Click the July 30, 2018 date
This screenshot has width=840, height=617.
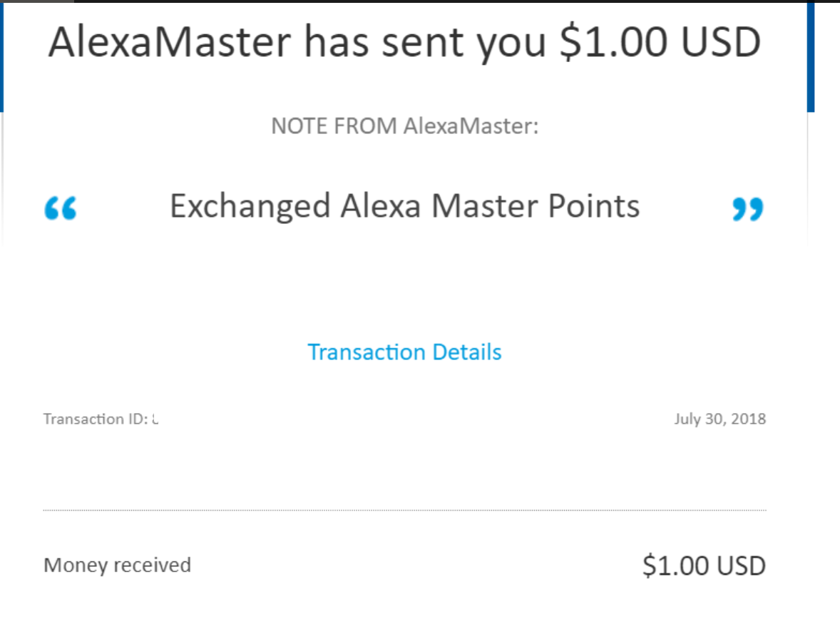coord(719,419)
